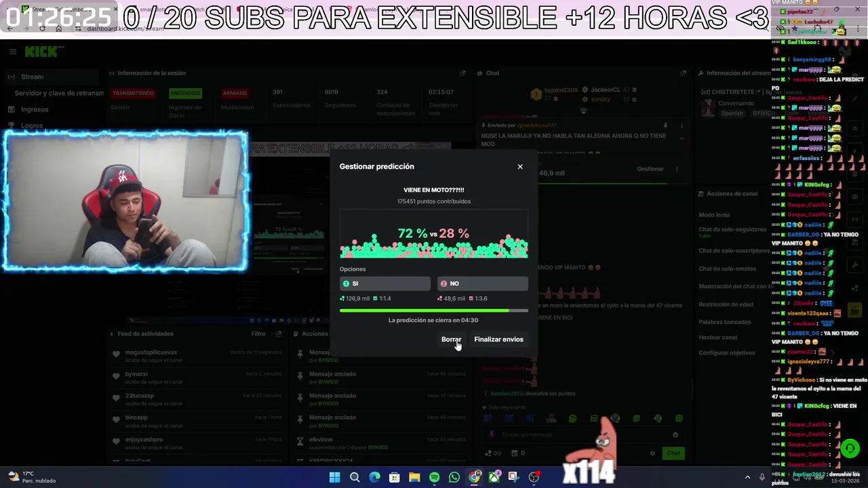Click the 72 % vs 28 % vote graph
The height and width of the screenshot is (488, 868).
pos(434,234)
